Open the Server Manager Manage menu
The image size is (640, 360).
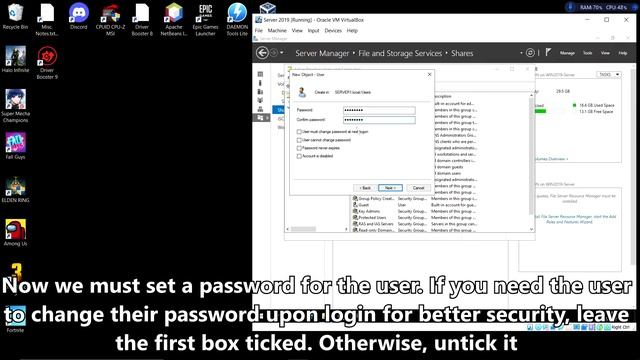tap(567, 53)
